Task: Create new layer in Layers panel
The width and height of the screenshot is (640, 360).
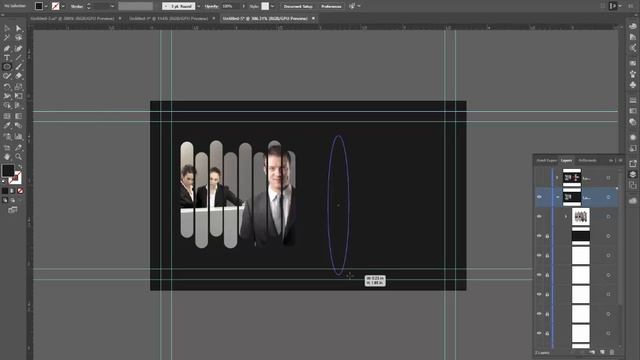Action: (x=602, y=352)
